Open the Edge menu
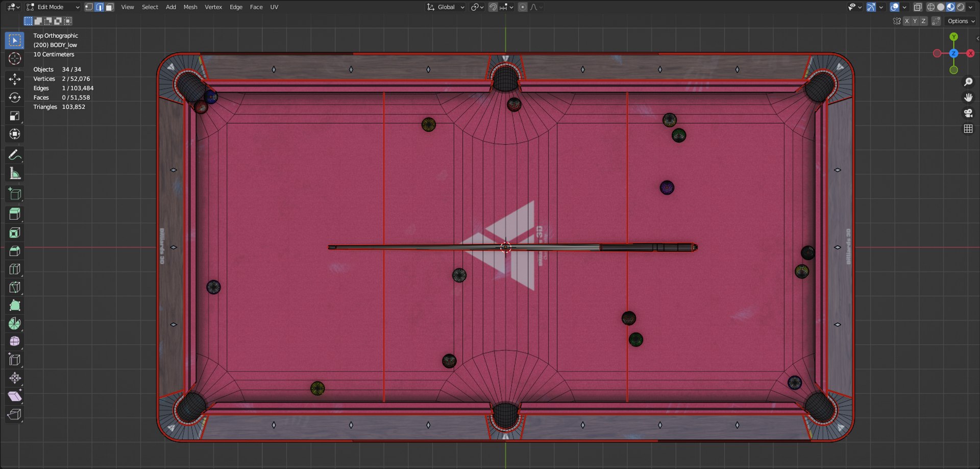 (236, 7)
